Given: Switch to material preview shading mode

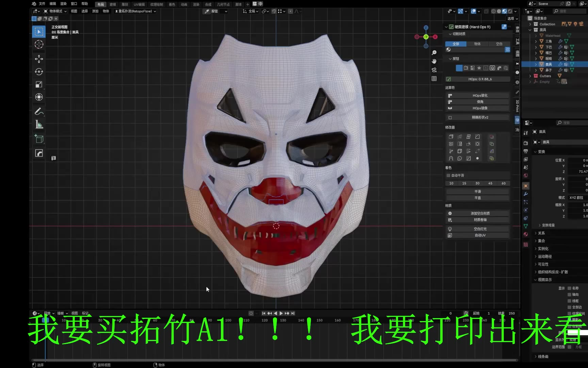Looking at the screenshot, I should click(504, 11).
